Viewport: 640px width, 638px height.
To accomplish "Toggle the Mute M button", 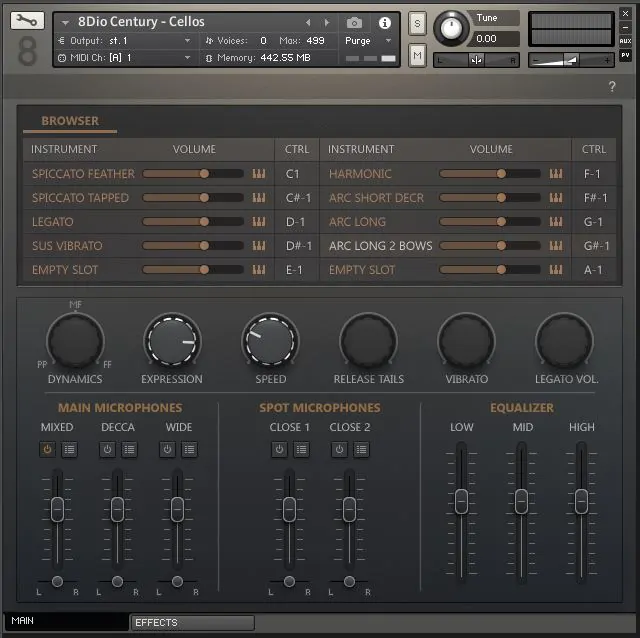I will [x=417, y=55].
